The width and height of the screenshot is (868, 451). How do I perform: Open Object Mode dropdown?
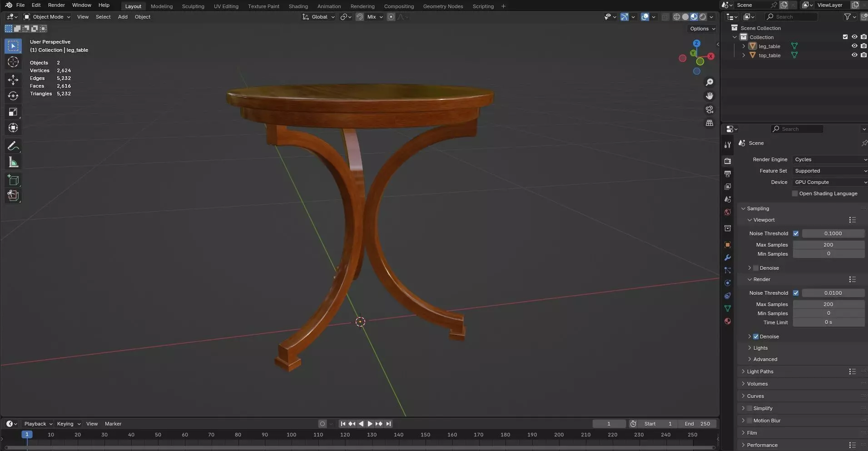coord(47,17)
